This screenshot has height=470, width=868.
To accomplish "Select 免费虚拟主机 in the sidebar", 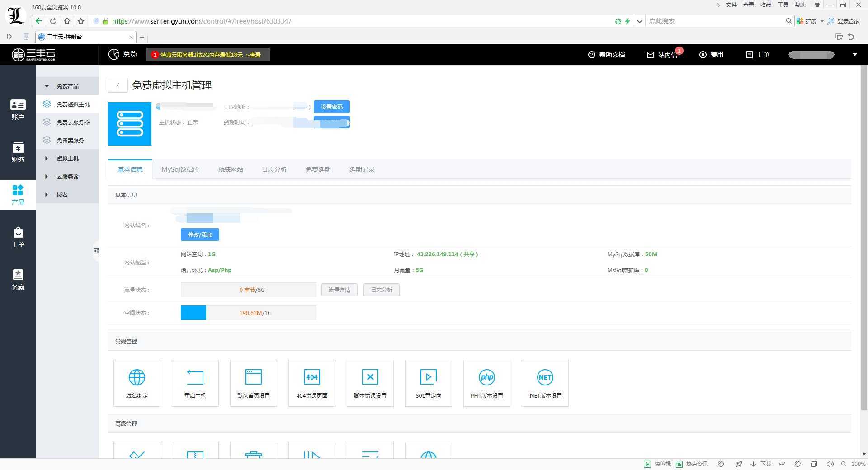I will coord(68,104).
